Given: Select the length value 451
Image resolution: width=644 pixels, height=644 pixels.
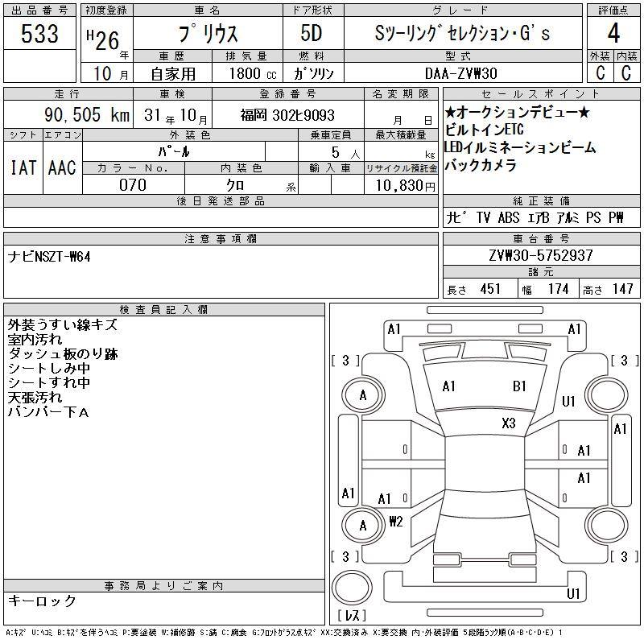Looking at the screenshot, I should pyautogui.click(x=490, y=289).
